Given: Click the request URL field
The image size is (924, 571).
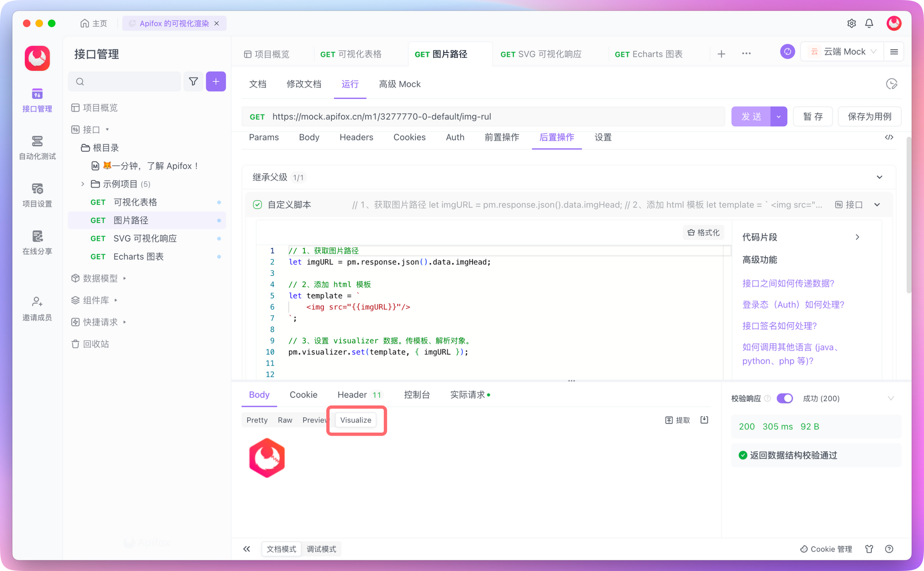Looking at the screenshot, I should click(x=483, y=117).
